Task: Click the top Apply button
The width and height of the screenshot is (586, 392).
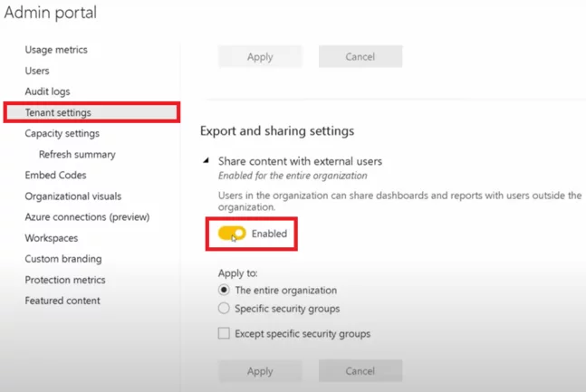Action: [x=260, y=57]
